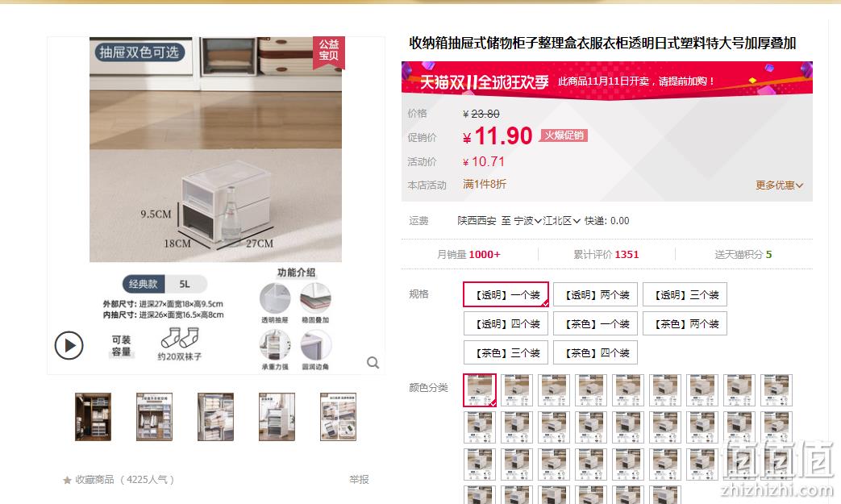Click the magnifier zoom icon on product image

click(x=373, y=363)
